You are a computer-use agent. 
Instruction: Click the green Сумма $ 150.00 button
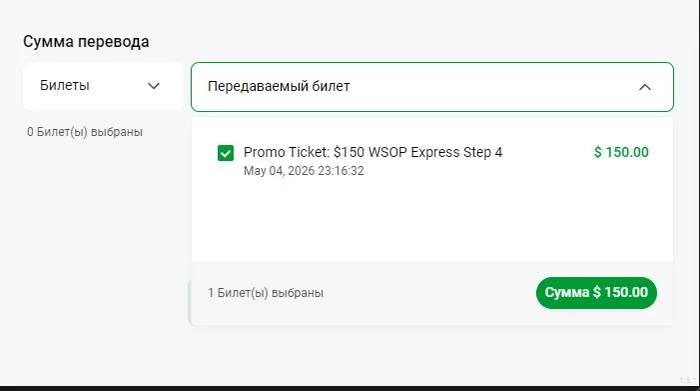(x=596, y=293)
